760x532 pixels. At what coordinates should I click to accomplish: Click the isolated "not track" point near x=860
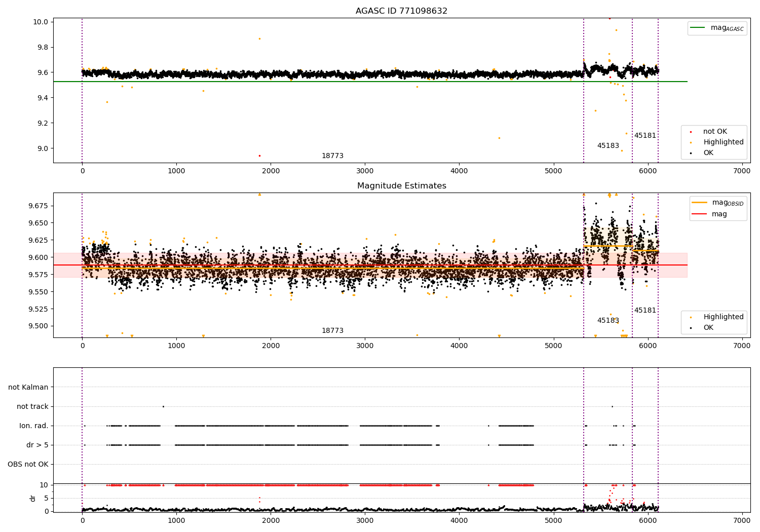point(163,406)
